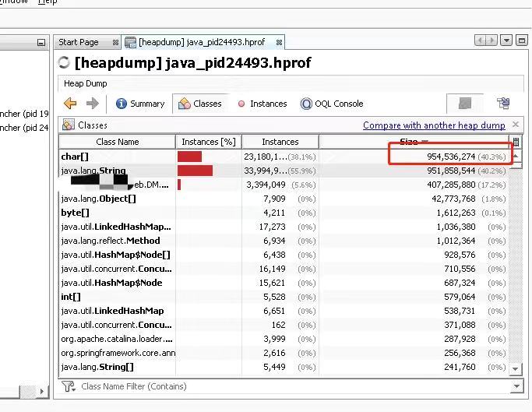Click the Class Name Filter input field
The width and height of the screenshot is (532, 412).
pyautogui.click(x=294, y=386)
